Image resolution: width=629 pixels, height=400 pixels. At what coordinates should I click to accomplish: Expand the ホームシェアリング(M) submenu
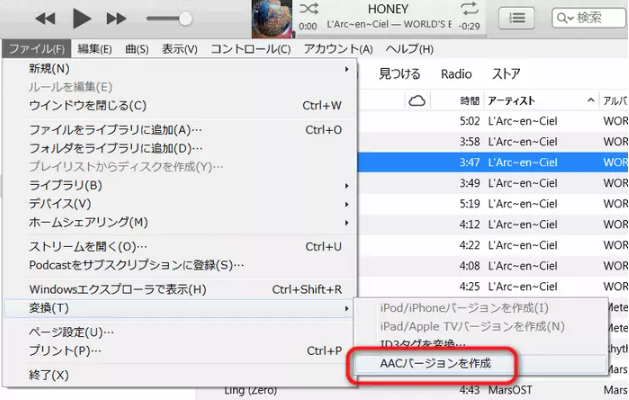180,222
